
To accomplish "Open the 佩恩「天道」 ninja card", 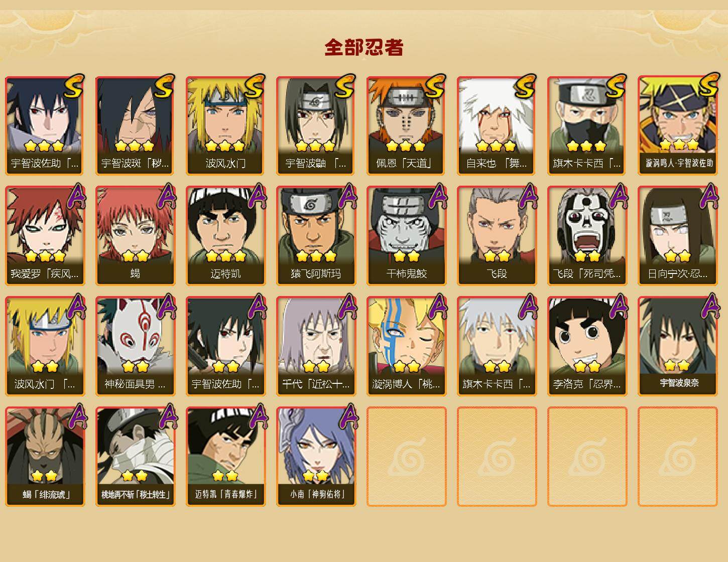I will (406, 125).
